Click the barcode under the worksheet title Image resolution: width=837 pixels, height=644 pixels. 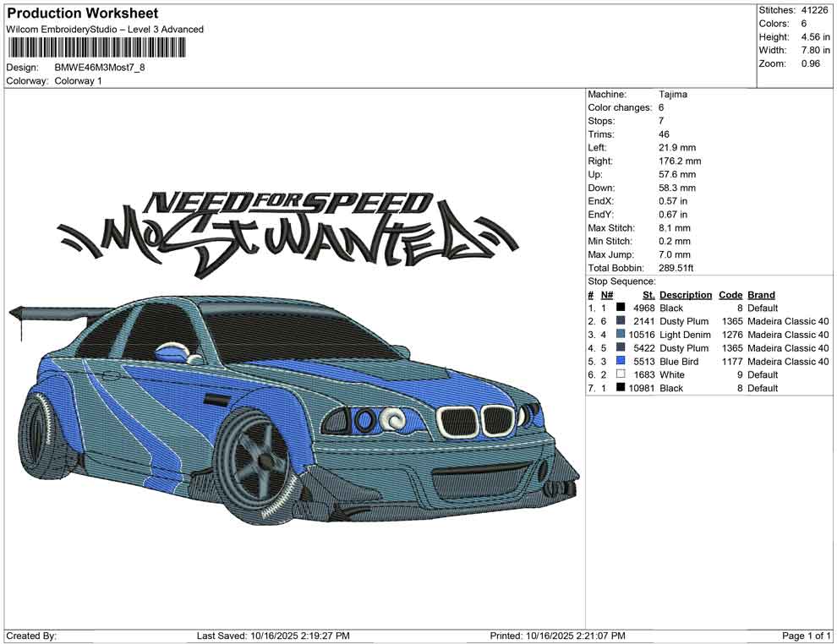click(x=96, y=48)
